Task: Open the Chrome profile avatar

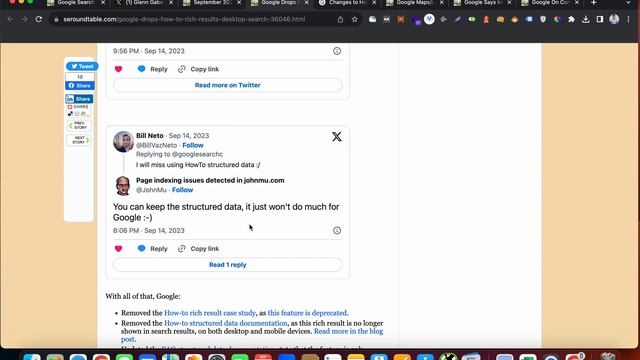Action: pyautogui.click(x=614, y=19)
